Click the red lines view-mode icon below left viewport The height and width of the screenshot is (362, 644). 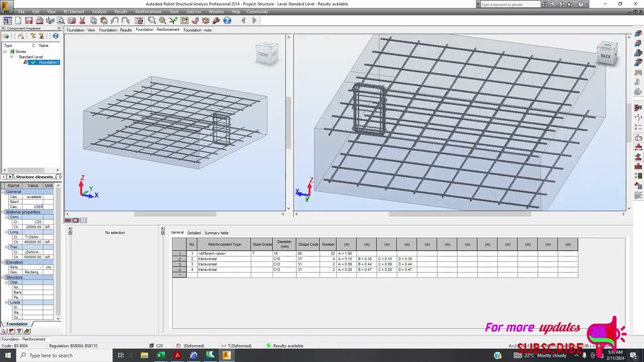tap(68, 220)
